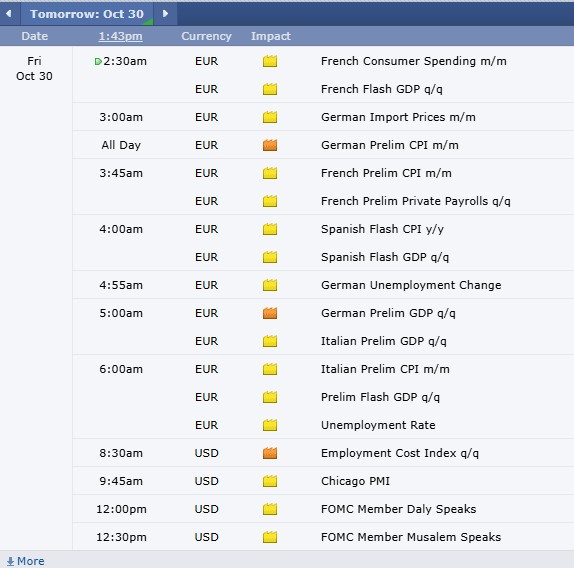
Task: Click the 5:00am time cell
Action: pyautogui.click(x=121, y=313)
